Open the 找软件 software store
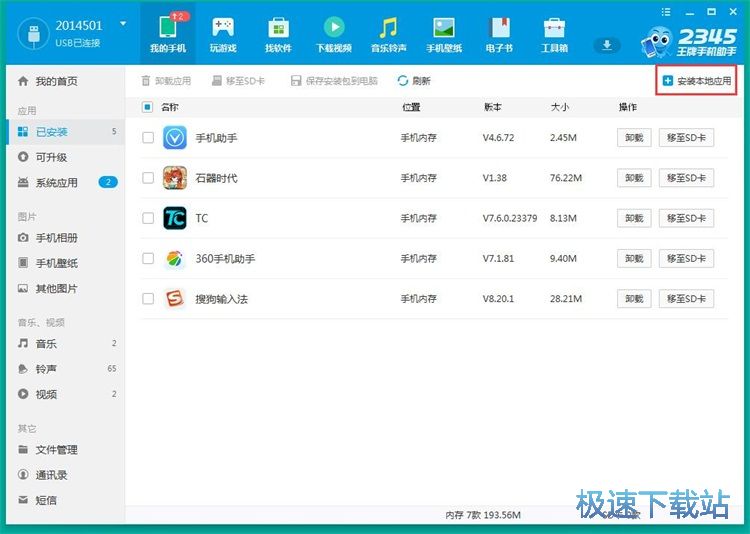 click(278, 34)
